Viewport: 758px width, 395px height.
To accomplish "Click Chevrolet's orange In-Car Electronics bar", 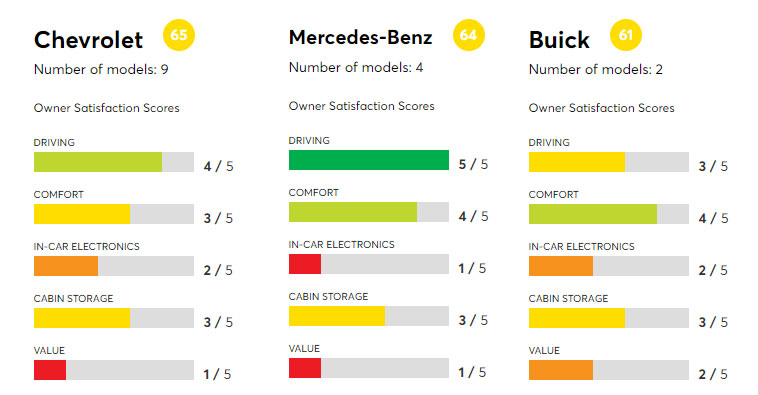I will point(66,266).
